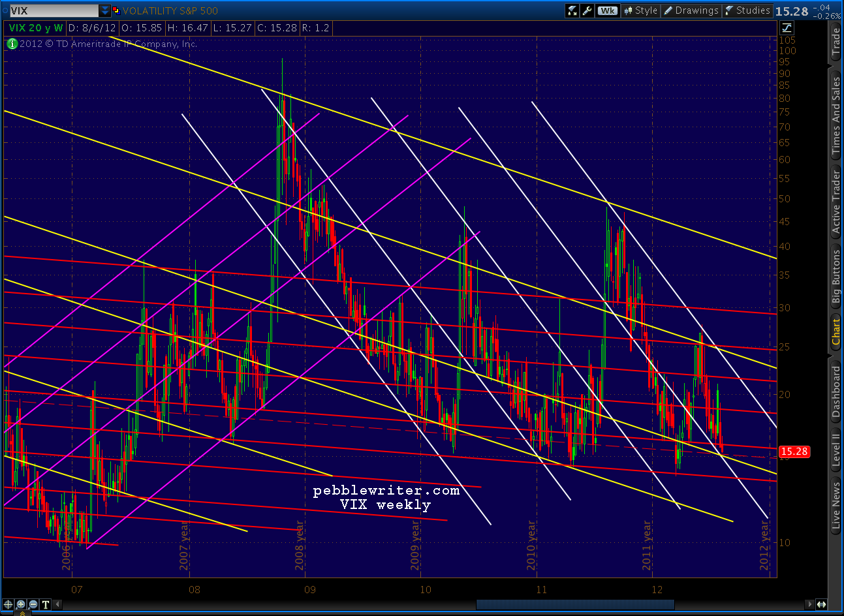The height and width of the screenshot is (616, 844).
Task: Open the studies flask icon beside the wrench
Action: [x=572, y=10]
